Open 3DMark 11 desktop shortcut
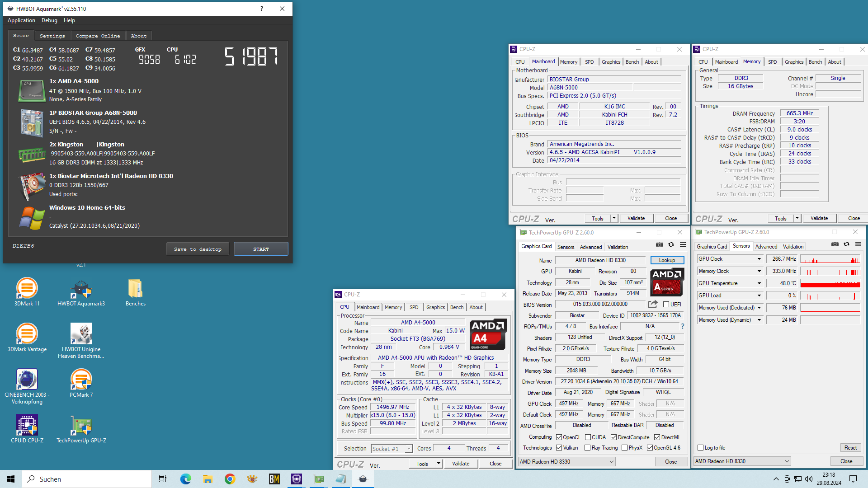 [27, 292]
